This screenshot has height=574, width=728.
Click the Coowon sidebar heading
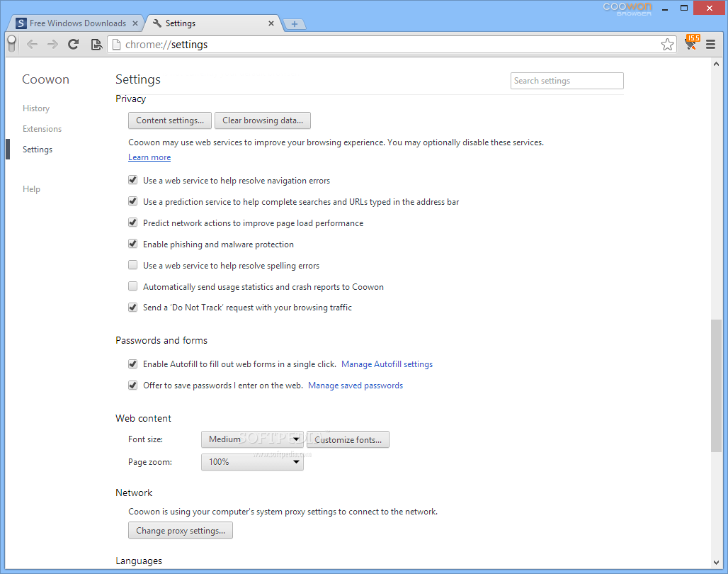[x=45, y=79]
